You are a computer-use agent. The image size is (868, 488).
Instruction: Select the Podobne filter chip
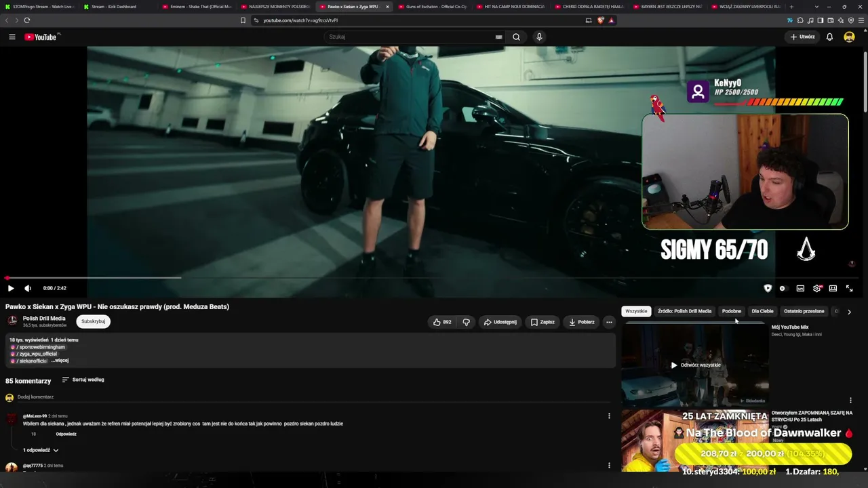point(732,311)
